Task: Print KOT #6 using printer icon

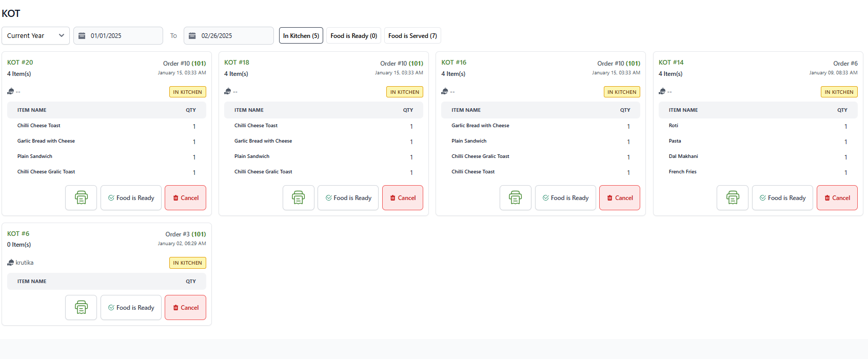Action: pos(81,307)
